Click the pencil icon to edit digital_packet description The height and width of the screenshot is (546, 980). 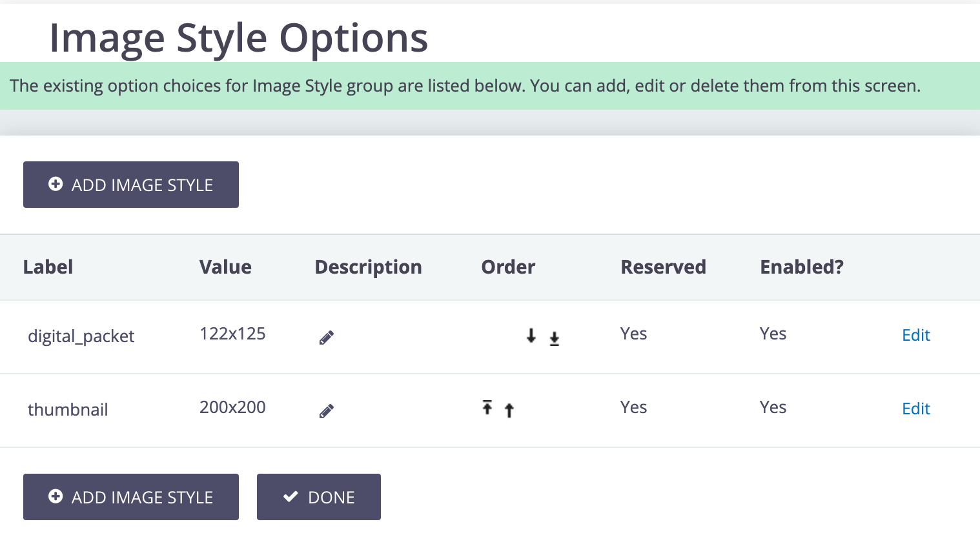click(327, 337)
